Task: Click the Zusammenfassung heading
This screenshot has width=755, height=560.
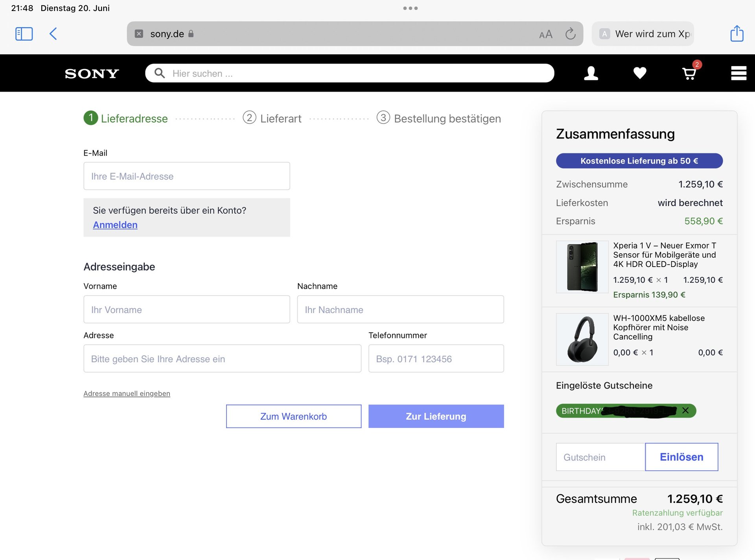Action: [x=615, y=134]
